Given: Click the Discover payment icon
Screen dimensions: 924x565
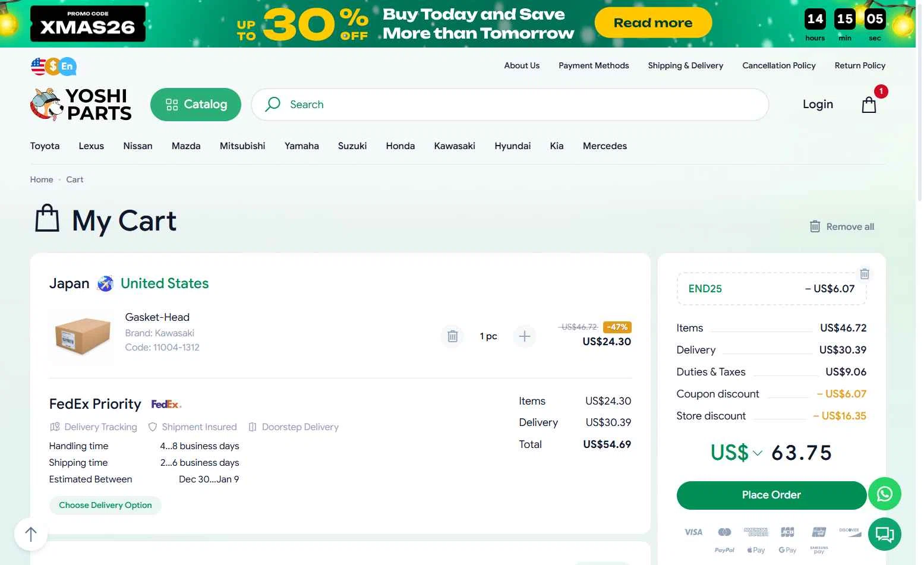Looking at the screenshot, I should (x=850, y=532).
